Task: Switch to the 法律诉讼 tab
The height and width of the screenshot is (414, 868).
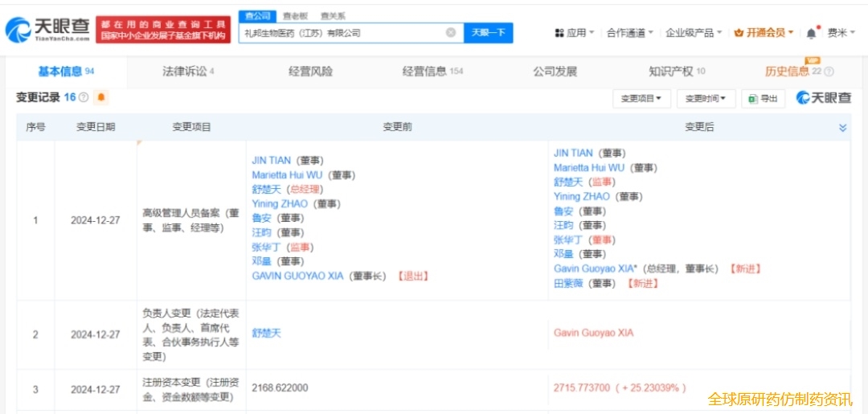Action: [188, 72]
